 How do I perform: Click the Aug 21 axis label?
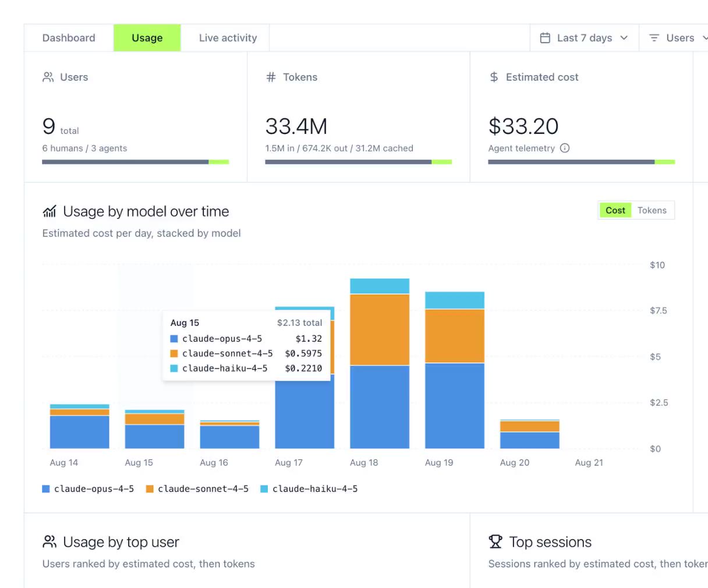click(589, 463)
